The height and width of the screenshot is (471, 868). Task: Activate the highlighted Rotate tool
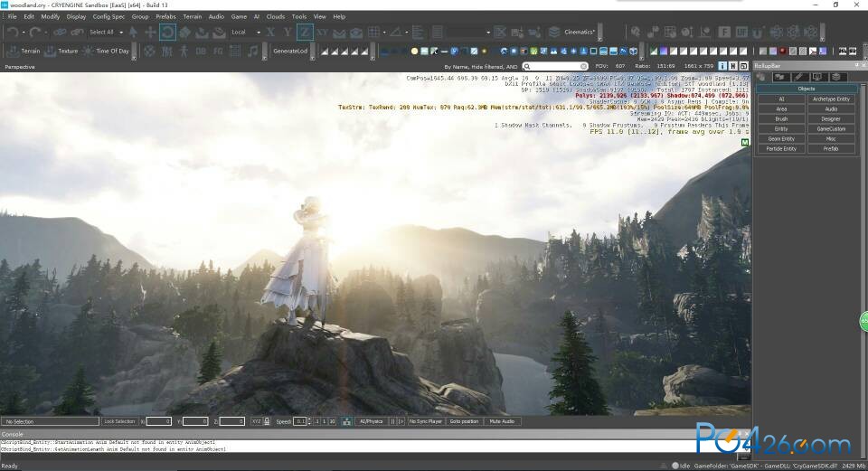coord(167,33)
